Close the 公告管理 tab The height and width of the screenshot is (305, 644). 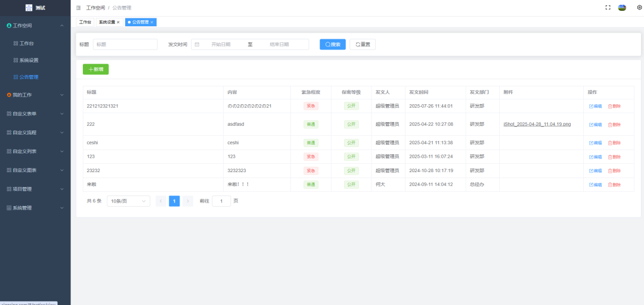pyautogui.click(x=152, y=22)
